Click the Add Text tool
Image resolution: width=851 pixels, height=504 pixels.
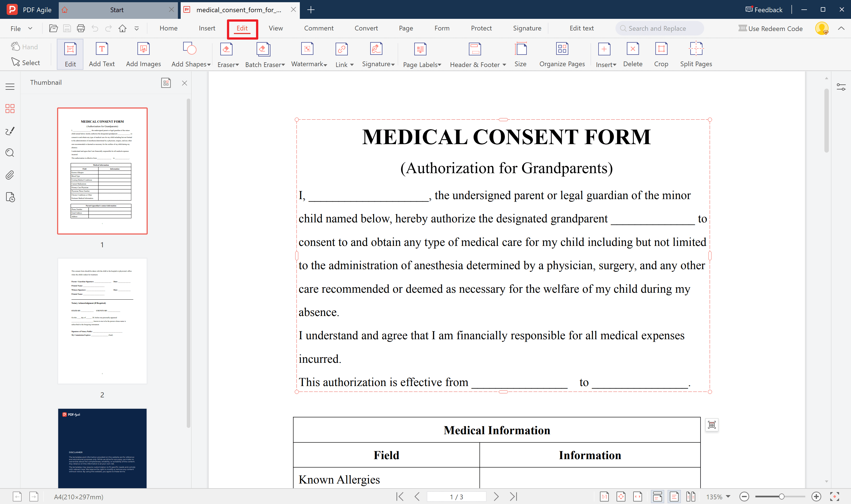102,54
